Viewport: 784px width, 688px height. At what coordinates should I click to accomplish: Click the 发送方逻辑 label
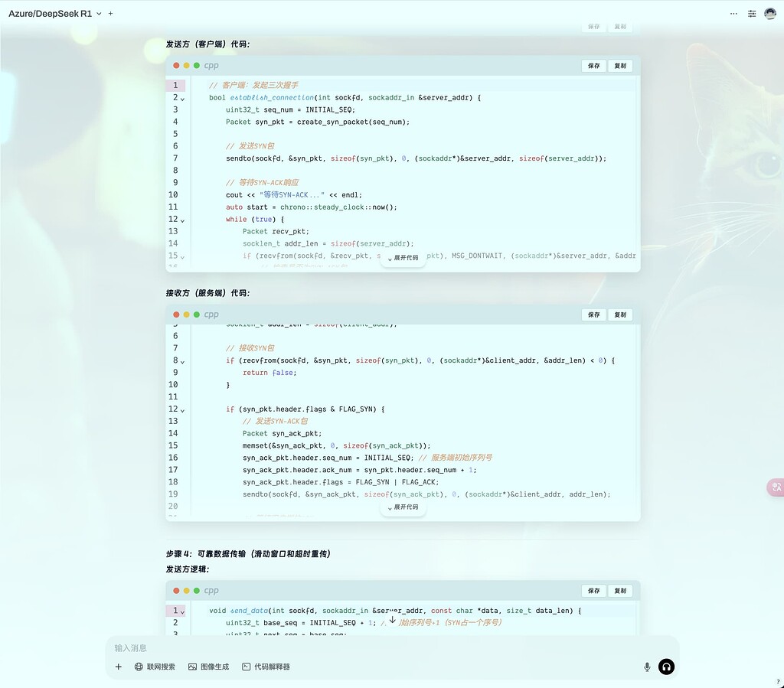point(188,569)
